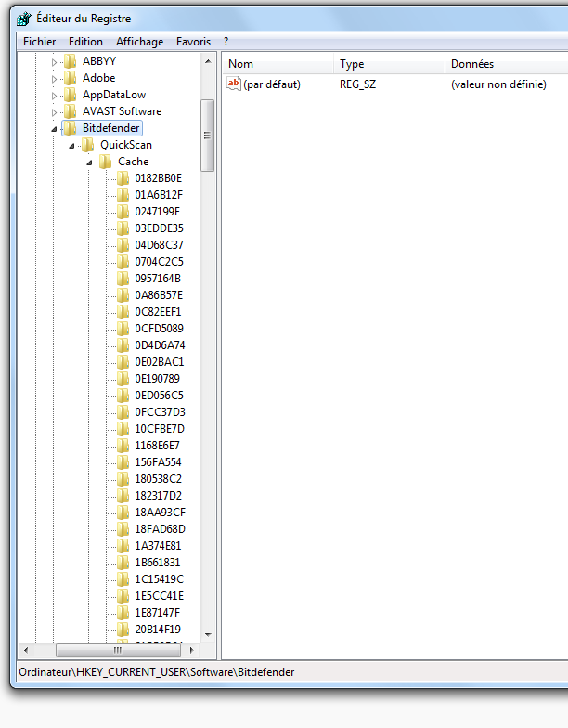Click the Registry Editor title bar icon

24,19
